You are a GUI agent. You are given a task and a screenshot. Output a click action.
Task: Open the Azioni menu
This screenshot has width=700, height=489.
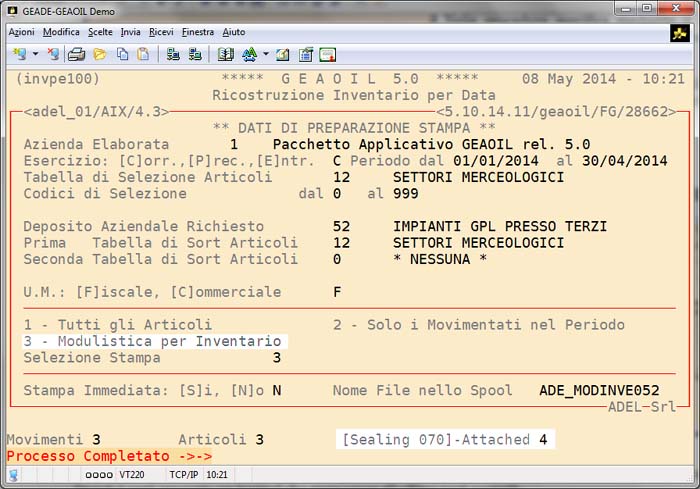pos(21,32)
